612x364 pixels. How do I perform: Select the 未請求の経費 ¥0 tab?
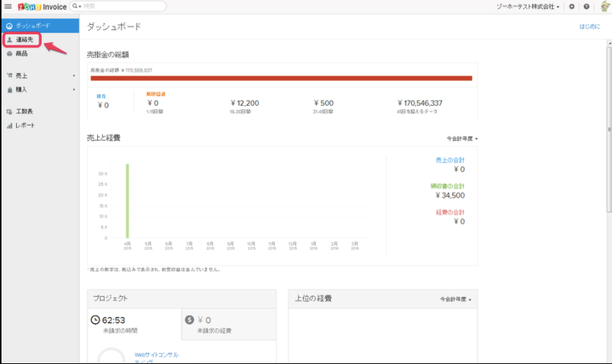point(229,325)
